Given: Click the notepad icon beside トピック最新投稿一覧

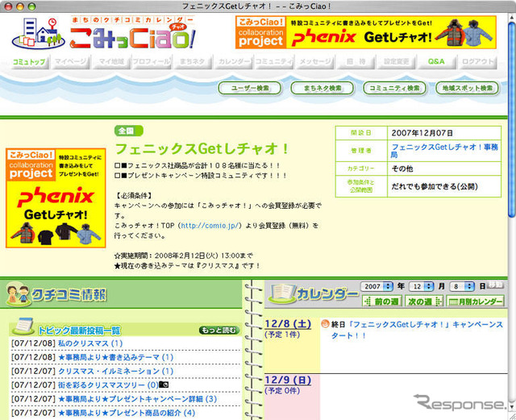Looking at the screenshot, I should pos(23,326).
